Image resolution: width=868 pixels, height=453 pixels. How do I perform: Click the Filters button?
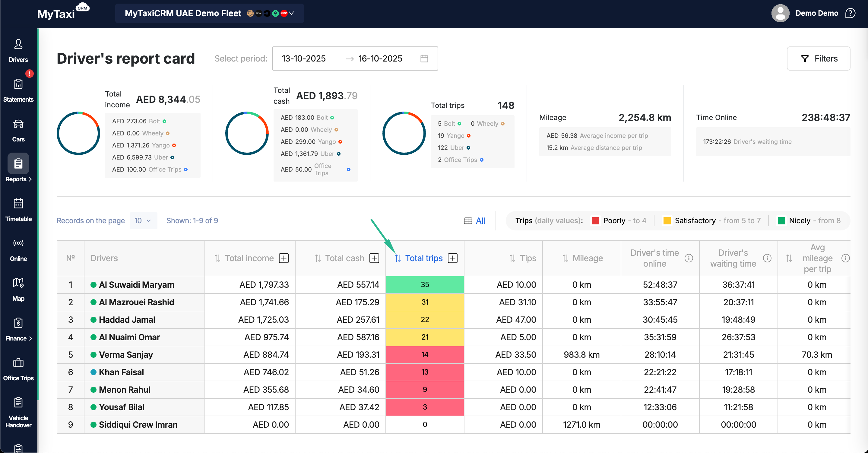point(818,59)
